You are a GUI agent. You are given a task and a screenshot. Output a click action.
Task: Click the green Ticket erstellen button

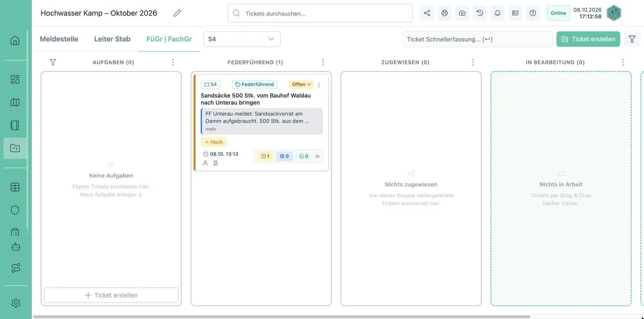(588, 39)
